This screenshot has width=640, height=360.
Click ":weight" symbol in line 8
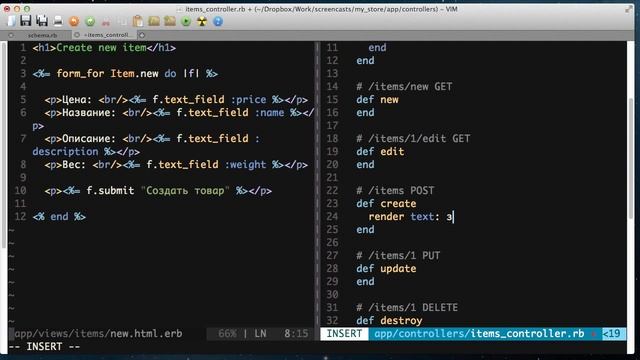tap(245, 165)
